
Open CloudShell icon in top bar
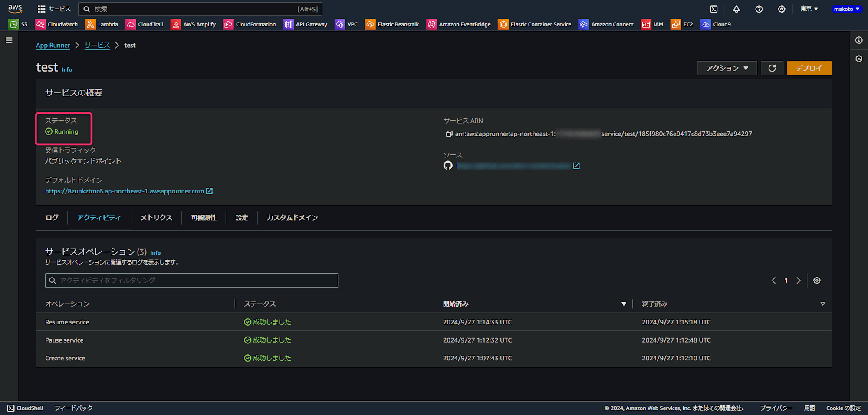[714, 9]
